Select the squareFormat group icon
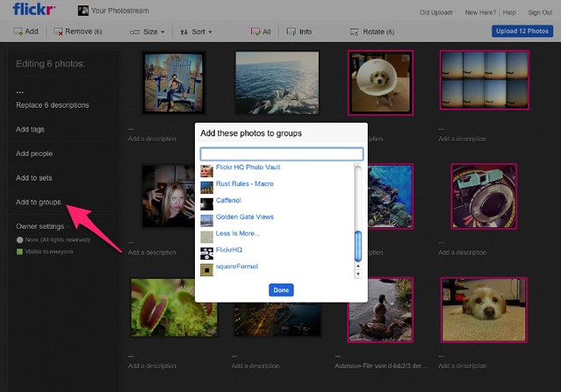This screenshot has width=561, height=392. [206, 267]
